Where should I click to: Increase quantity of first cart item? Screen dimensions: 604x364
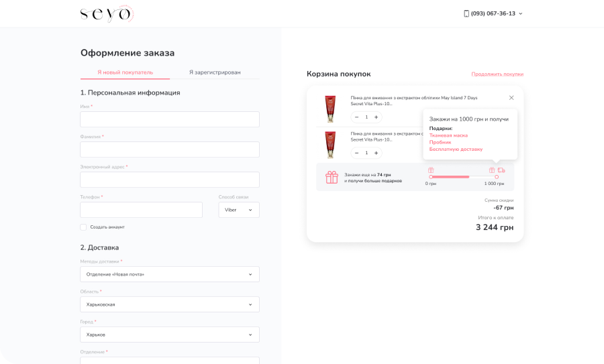(x=376, y=117)
